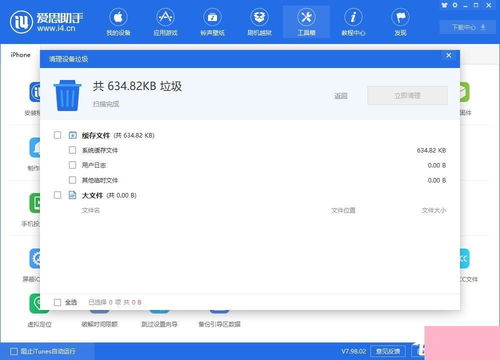Close the 清理设备垃圾 dialog
The width and height of the screenshot is (500, 360).
pyautogui.click(x=449, y=55)
